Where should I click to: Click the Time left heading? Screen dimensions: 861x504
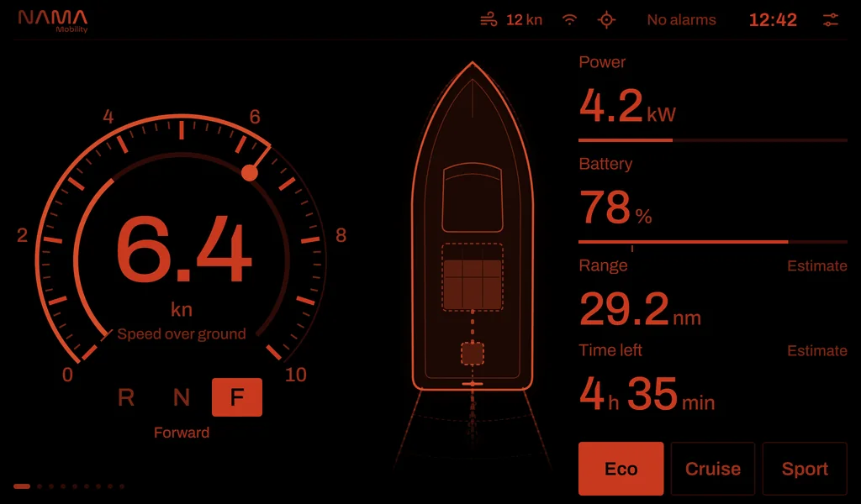point(610,350)
